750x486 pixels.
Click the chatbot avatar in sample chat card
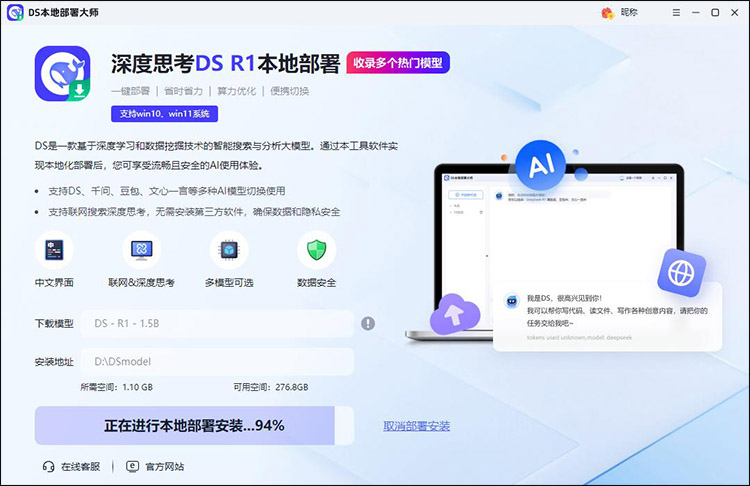[512, 301]
